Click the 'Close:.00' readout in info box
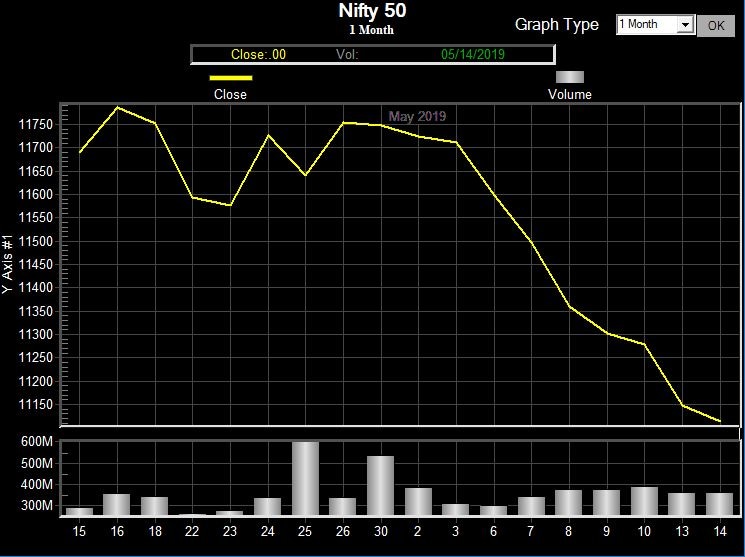This screenshot has width=745, height=557. point(258,55)
